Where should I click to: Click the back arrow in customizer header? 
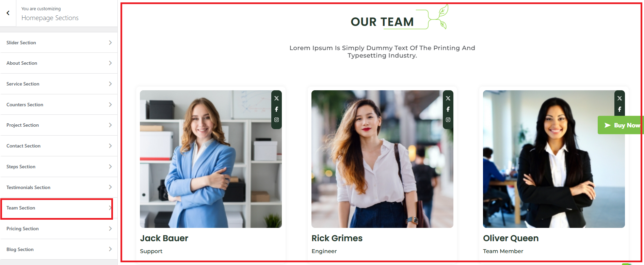pyautogui.click(x=8, y=13)
